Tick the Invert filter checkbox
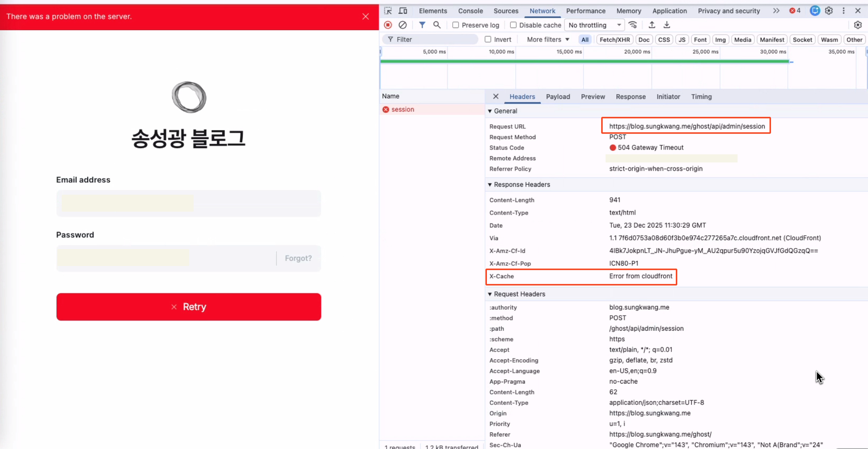Image resolution: width=868 pixels, height=449 pixels. (x=488, y=39)
